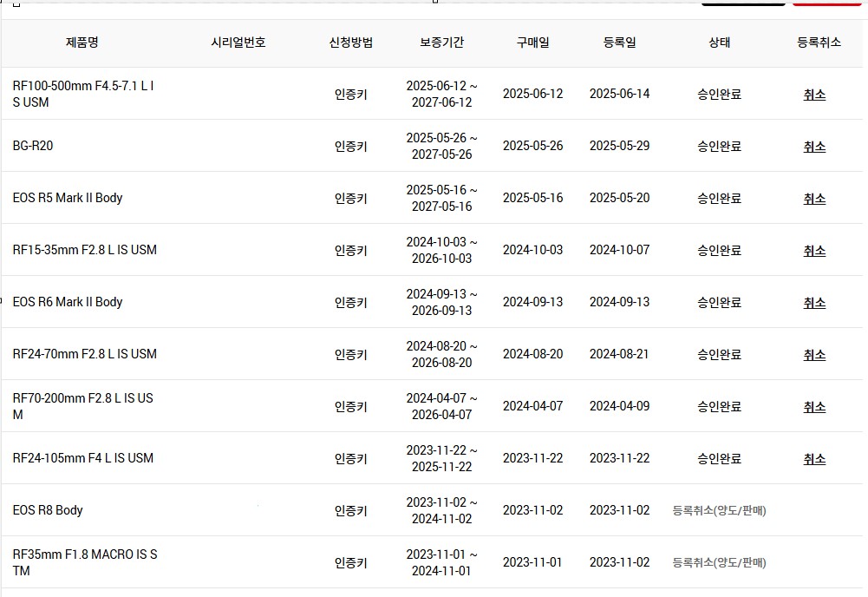Cancel registration of EOS R6 Mark II Body

813,302
